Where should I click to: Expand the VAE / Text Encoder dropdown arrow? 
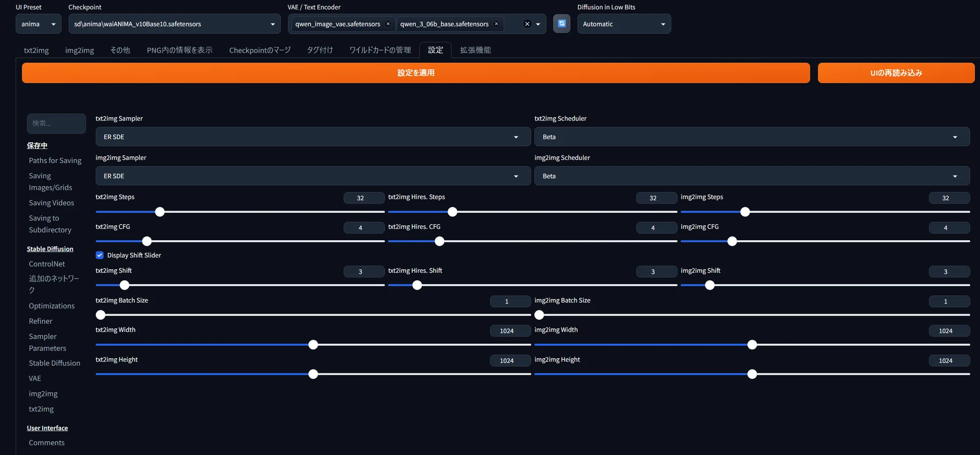pyautogui.click(x=538, y=24)
